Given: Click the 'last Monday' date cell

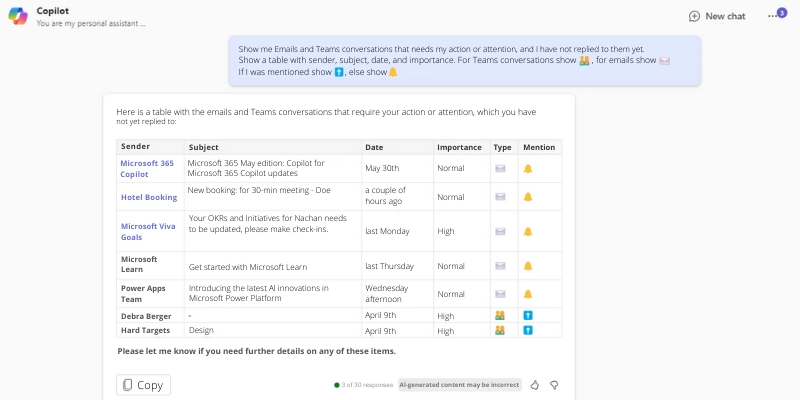Looking at the screenshot, I should click(x=397, y=232).
